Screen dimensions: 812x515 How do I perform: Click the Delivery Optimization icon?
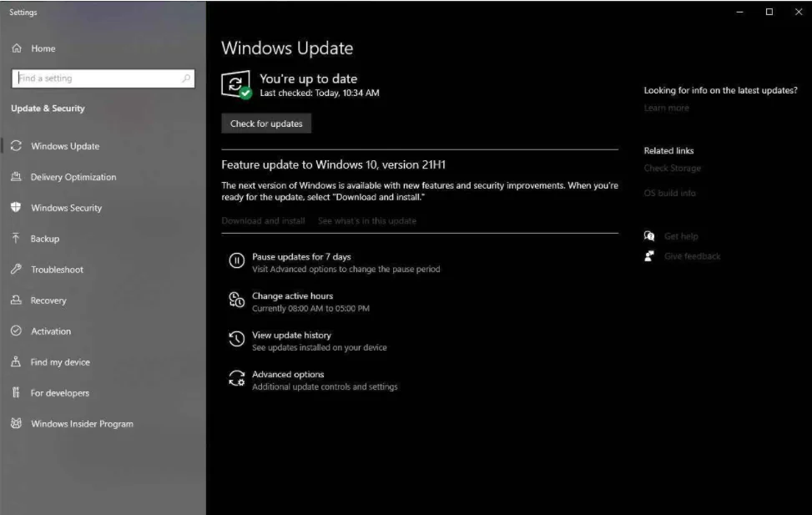(x=16, y=177)
